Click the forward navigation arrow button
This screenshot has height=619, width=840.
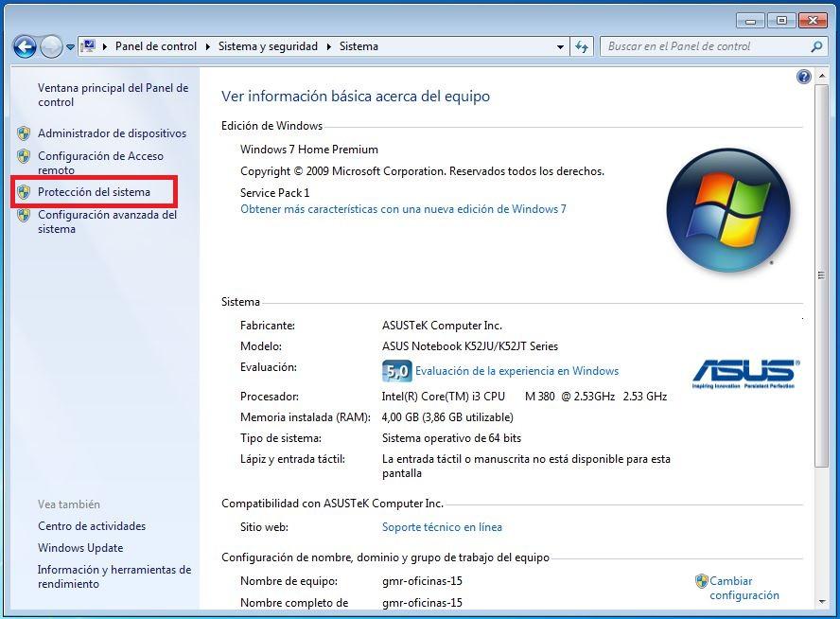[x=51, y=45]
